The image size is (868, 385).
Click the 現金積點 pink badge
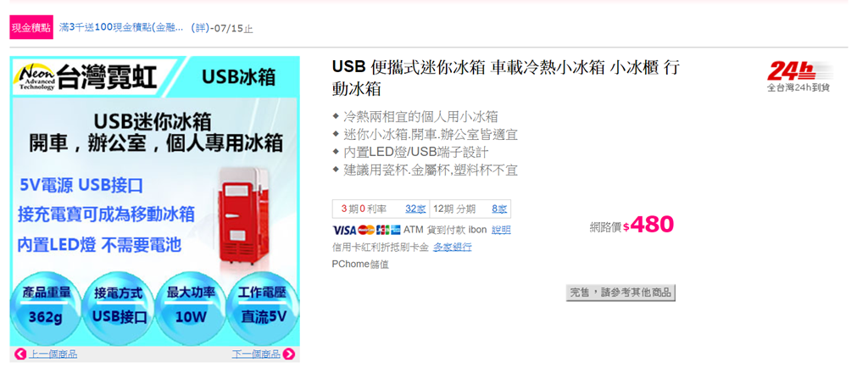pyautogui.click(x=31, y=28)
